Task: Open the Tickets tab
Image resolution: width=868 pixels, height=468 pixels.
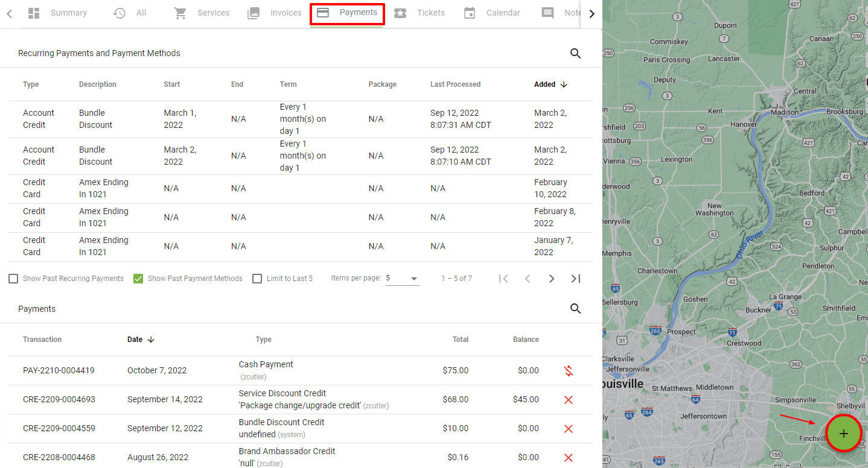Action: (419, 13)
